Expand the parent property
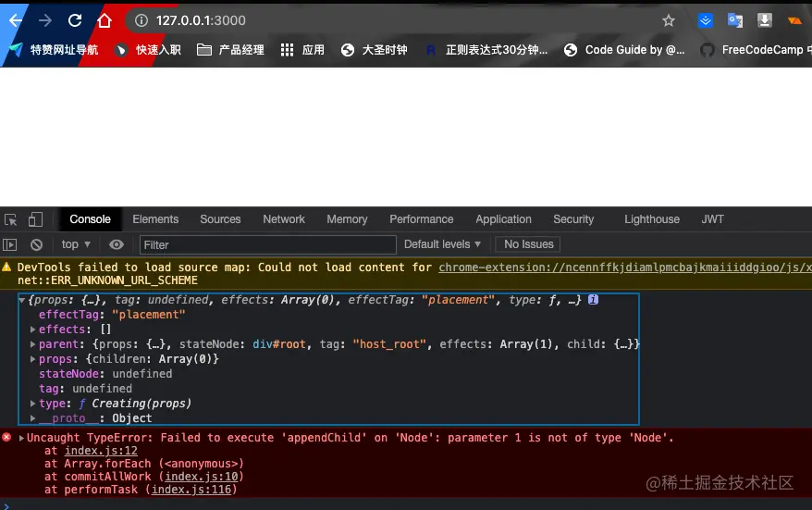Viewport: 812px width, 510px height. (32, 344)
